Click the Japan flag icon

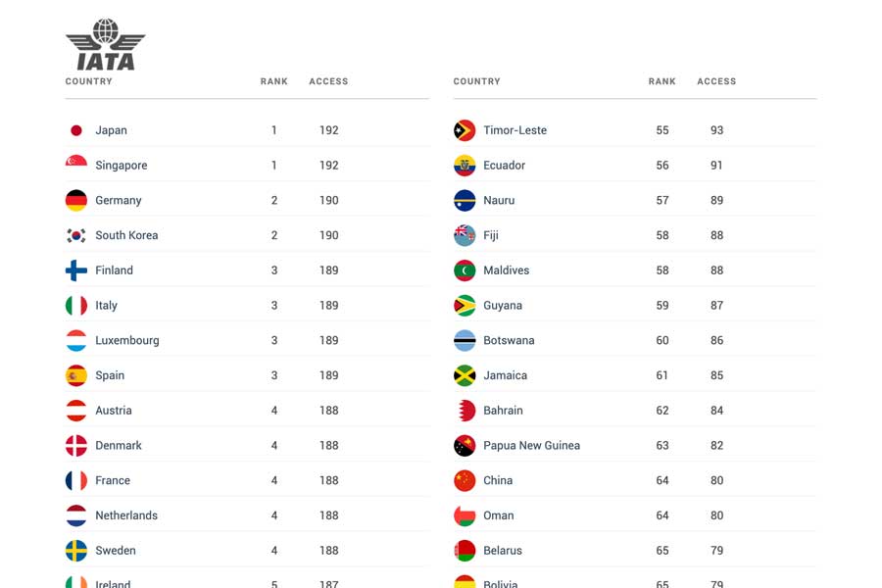coord(76,130)
